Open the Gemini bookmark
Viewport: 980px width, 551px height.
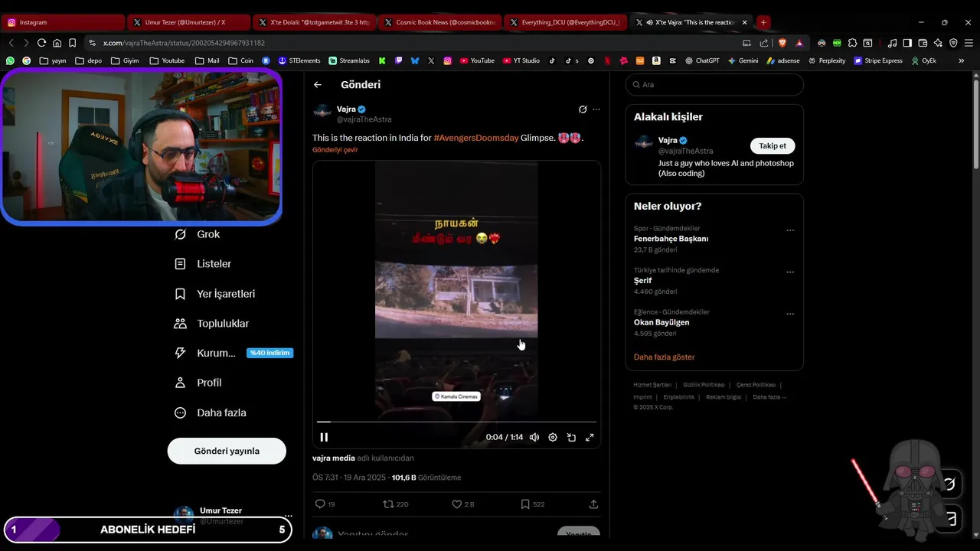(x=743, y=60)
